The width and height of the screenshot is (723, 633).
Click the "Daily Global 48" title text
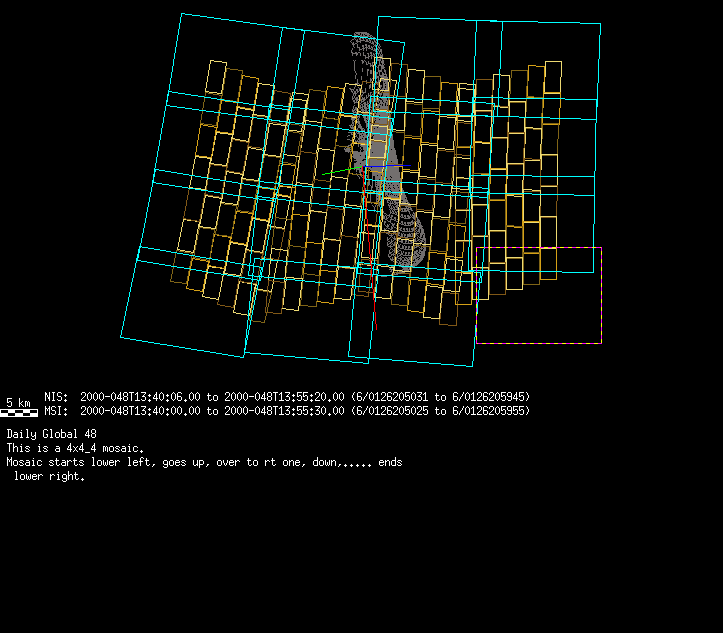click(52, 434)
